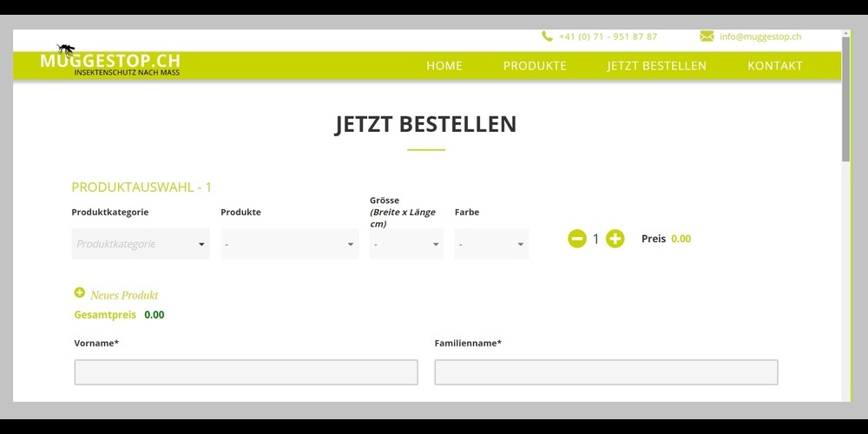Viewport: 868px width, 434px height.
Task: Navigate to KONTAKT page
Action: click(x=775, y=66)
